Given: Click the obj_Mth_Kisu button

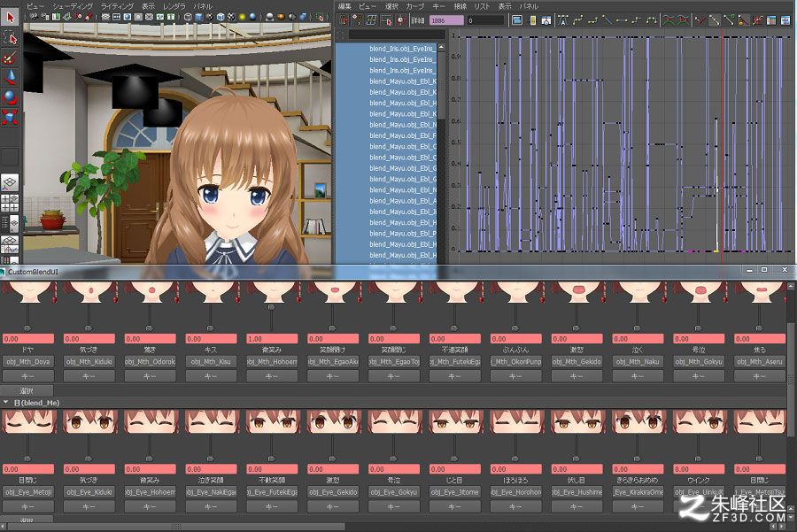Looking at the screenshot, I should point(211,361).
